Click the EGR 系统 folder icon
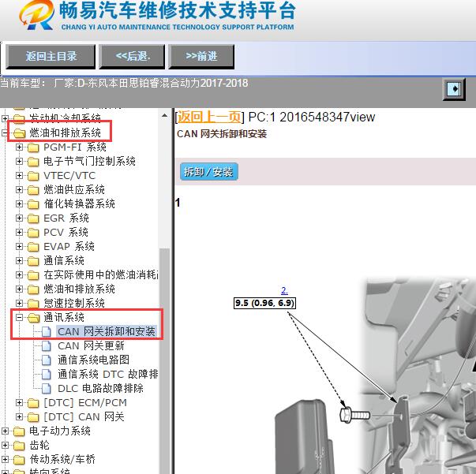This screenshot has height=474, width=476. point(33,218)
